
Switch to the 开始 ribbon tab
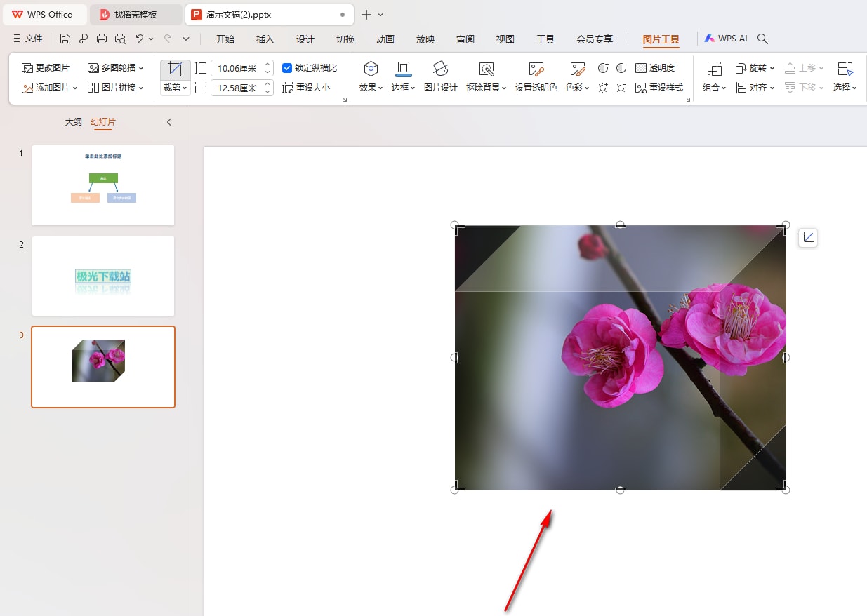click(225, 39)
